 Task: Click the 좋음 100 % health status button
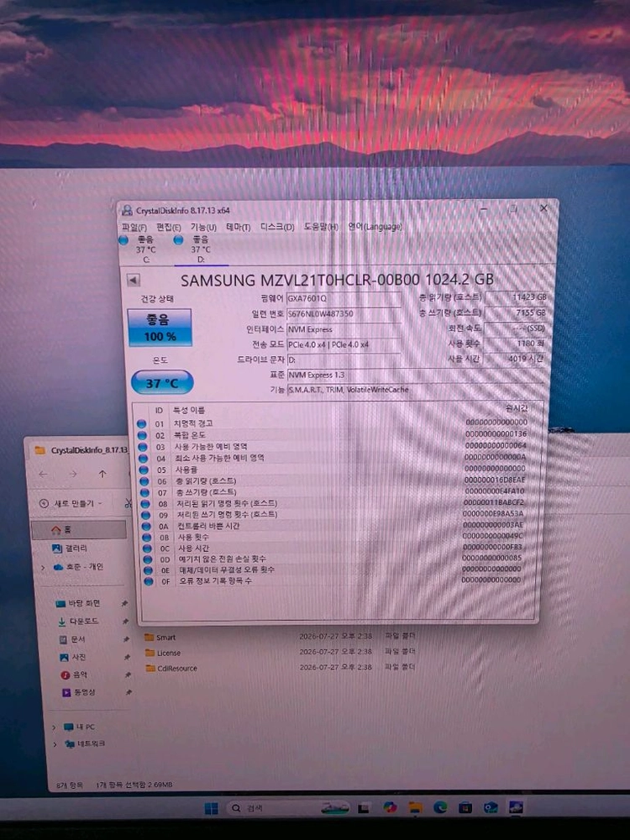159,328
